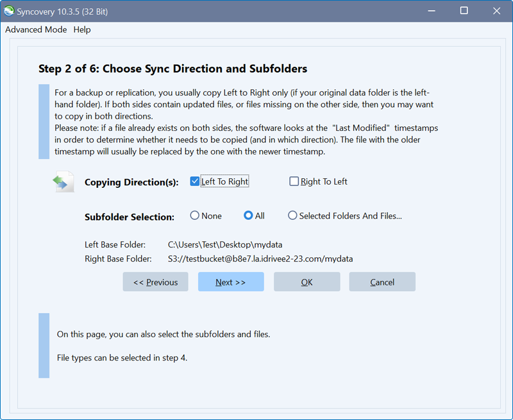
Task: Click the Step 2 of 6 heading
Action: (172, 69)
